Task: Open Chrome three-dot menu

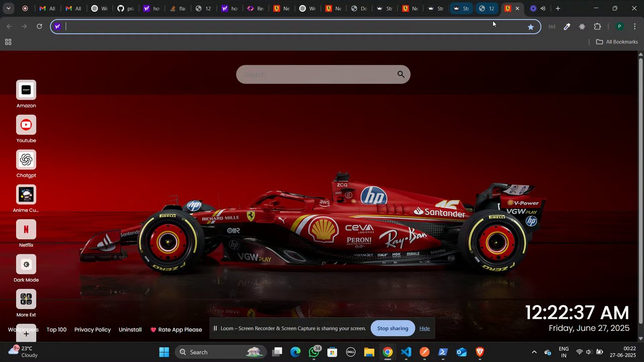Action: (635, 27)
